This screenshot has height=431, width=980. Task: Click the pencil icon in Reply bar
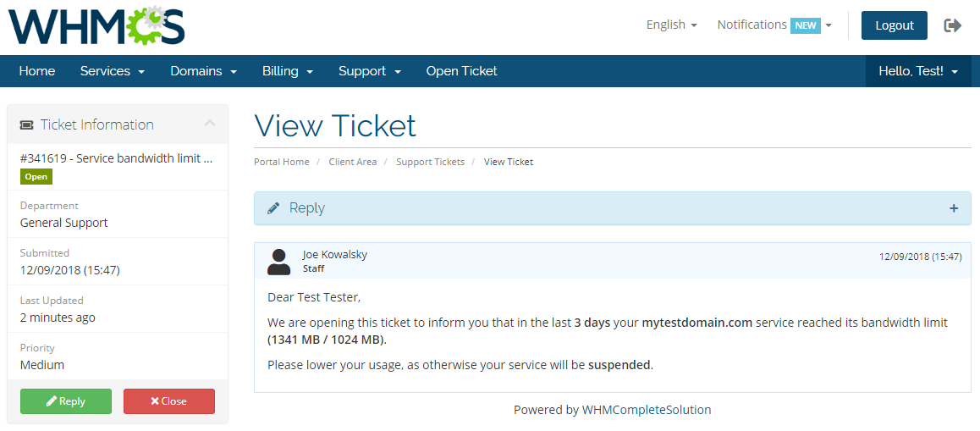(273, 208)
